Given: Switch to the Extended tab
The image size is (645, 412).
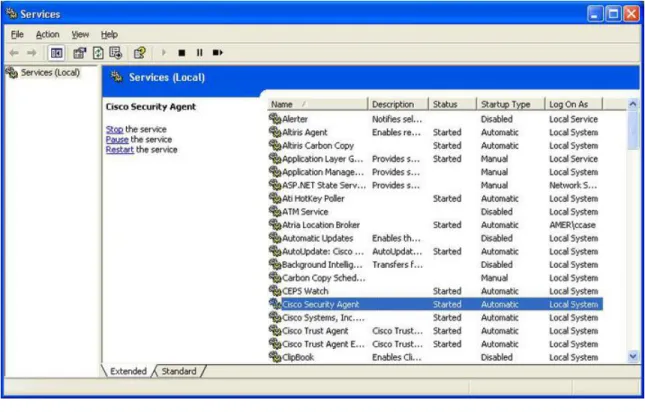Looking at the screenshot, I should pyautogui.click(x=128, y=371).
